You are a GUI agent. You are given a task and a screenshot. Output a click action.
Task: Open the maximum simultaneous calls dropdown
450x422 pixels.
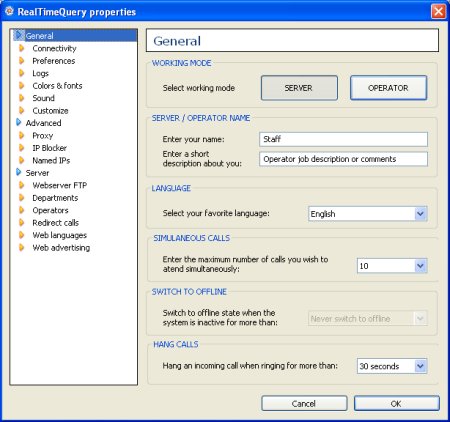click(x=420, y=266)
